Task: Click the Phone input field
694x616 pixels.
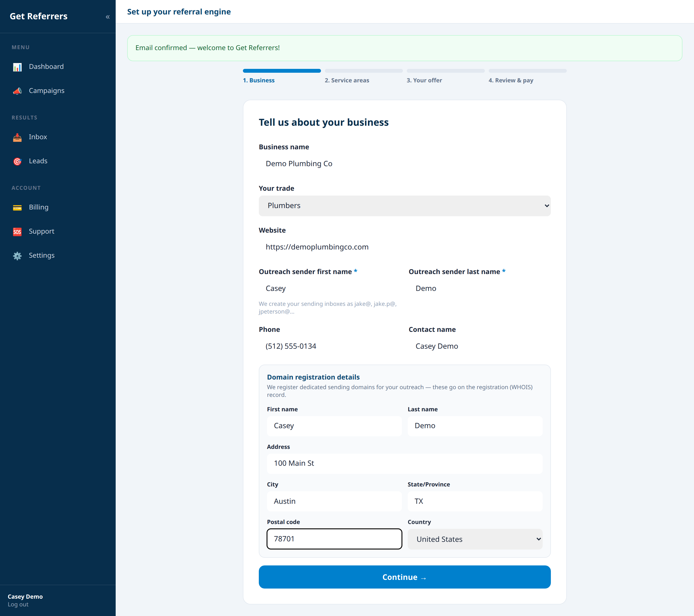Action: pos(329,346)
